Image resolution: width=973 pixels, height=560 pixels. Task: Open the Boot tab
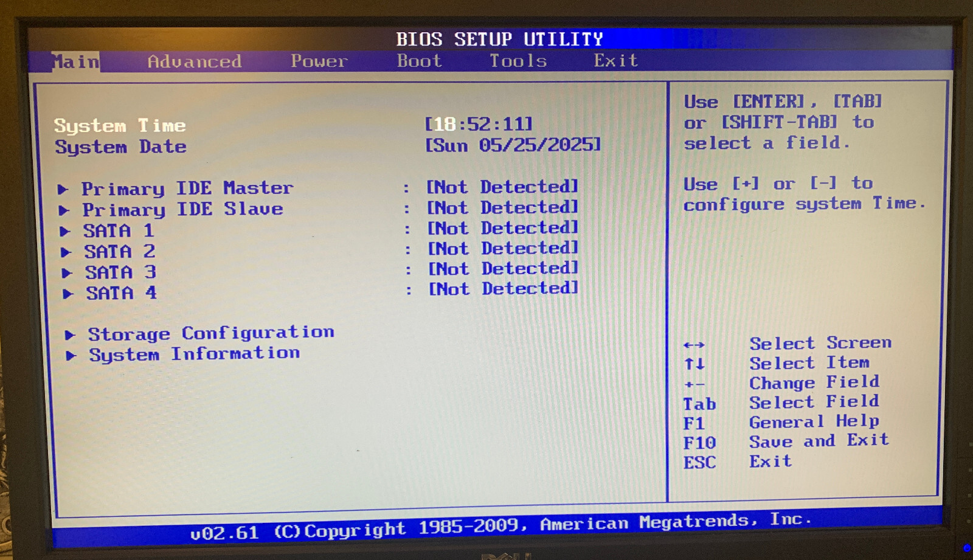pyautogui.click(x=420, y=61)
